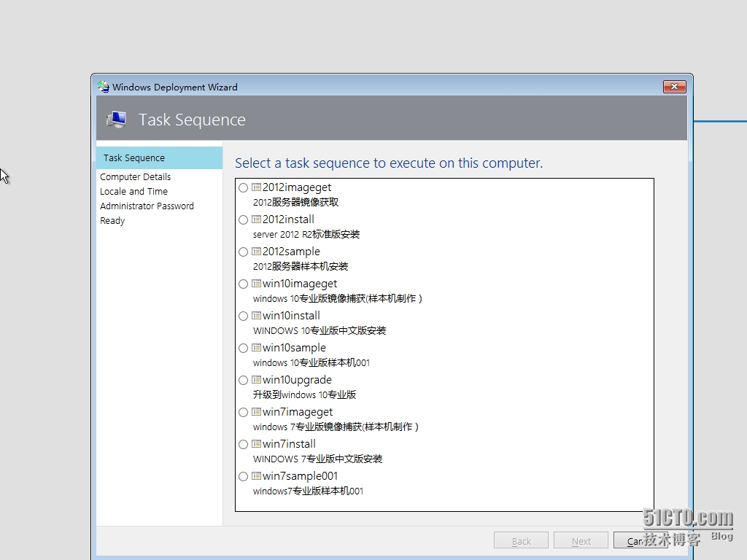This screenshot has height=560, width=747.
Task: Go to Locale and Time step
Action: [x=134, y=192]
